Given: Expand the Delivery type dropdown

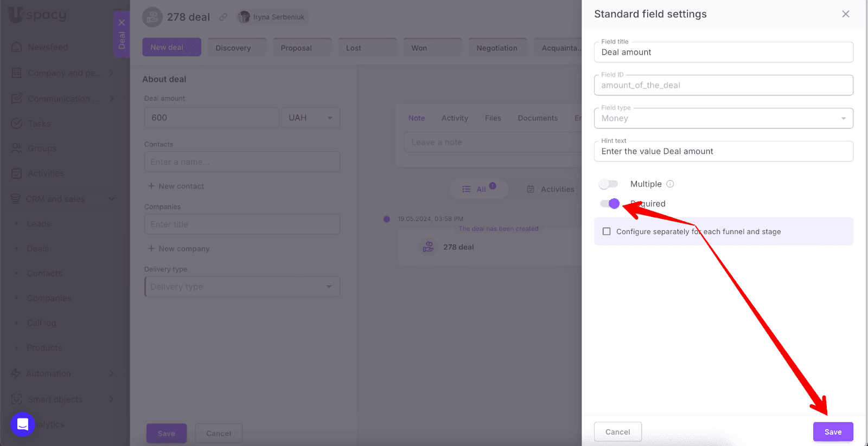Looking at the screenshot, I should tap(242, 287).
